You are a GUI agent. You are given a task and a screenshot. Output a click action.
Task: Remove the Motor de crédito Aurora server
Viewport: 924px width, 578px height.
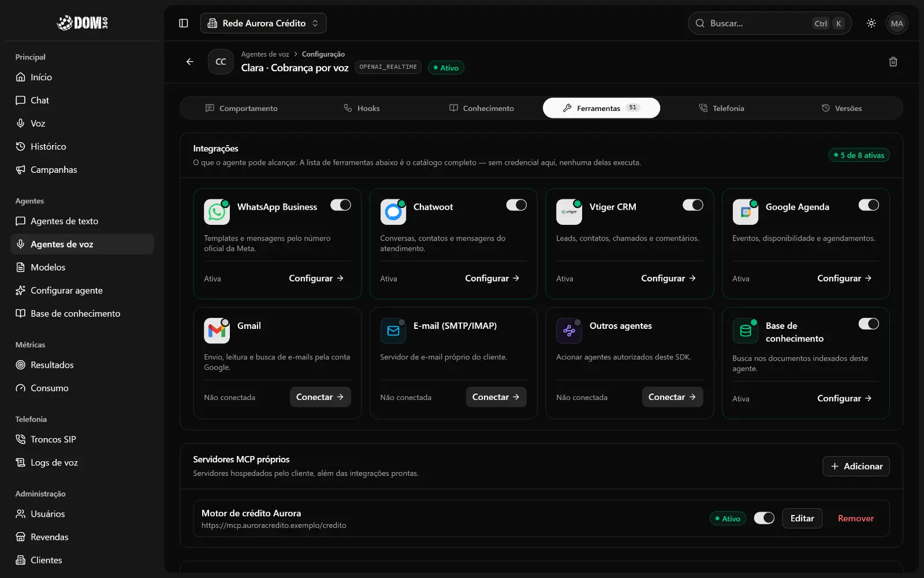click(x=855, y=518)
